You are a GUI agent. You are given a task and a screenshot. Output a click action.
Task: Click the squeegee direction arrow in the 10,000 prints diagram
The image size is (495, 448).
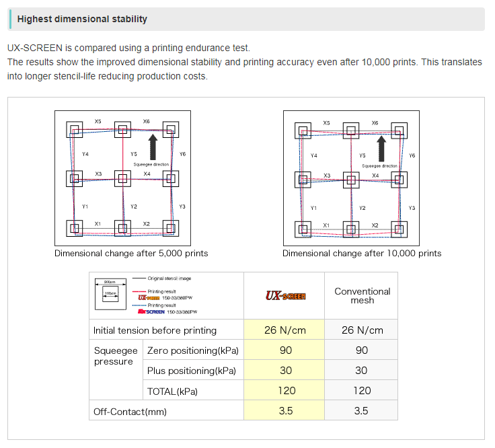(382, 146)
